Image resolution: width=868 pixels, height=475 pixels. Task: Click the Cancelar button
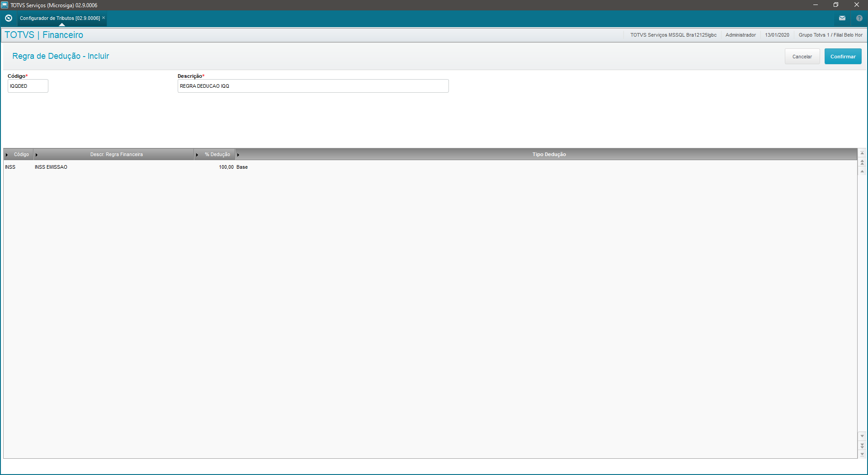(x=802, y=57)
